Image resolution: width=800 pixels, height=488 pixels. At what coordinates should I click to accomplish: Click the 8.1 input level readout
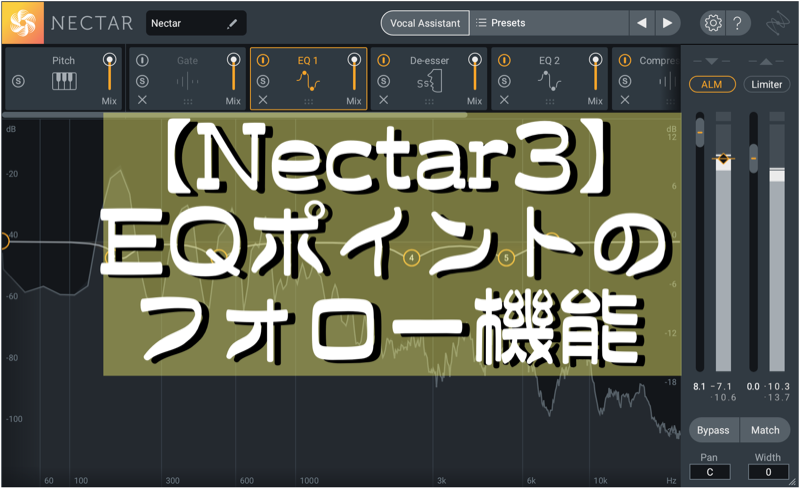coord(699,386)
